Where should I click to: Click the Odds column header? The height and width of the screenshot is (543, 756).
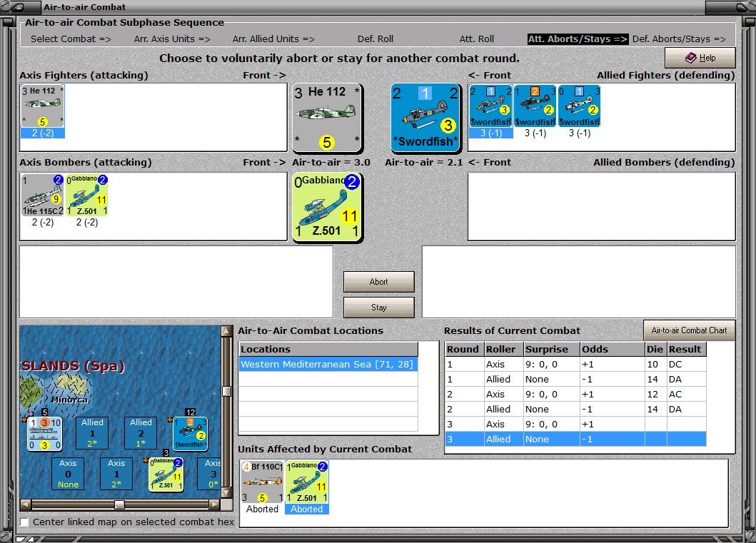(x=613, y=350)
